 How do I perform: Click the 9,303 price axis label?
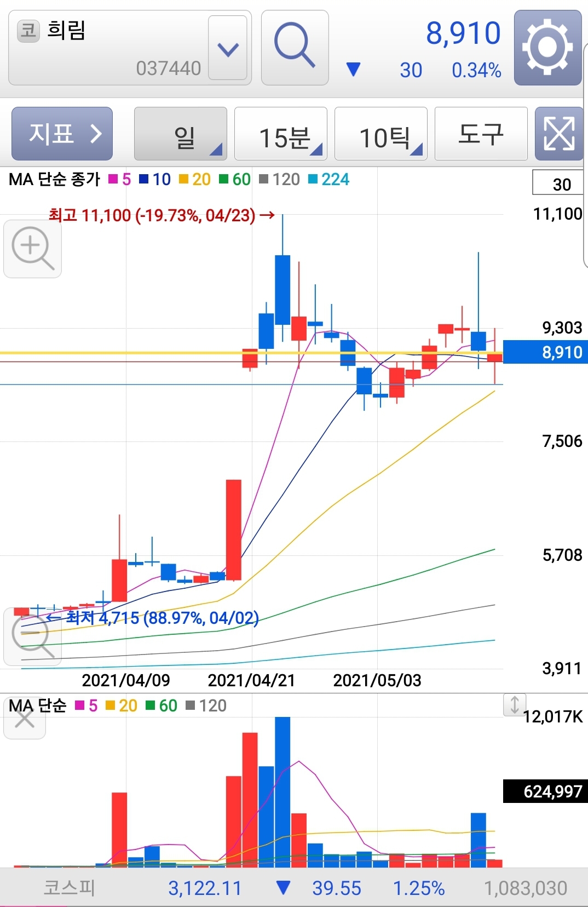[x=562, y=328]
